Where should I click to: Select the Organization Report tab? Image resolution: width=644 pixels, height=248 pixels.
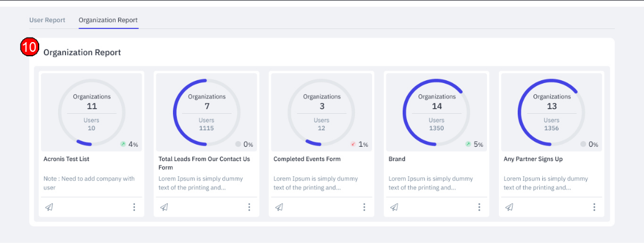tap(108, 20)
